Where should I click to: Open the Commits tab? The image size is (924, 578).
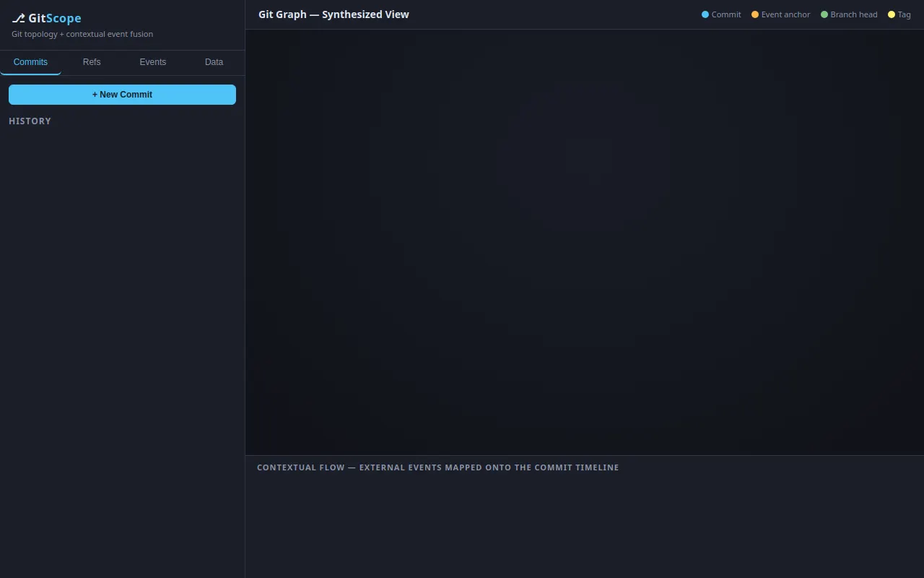[30, 62]
